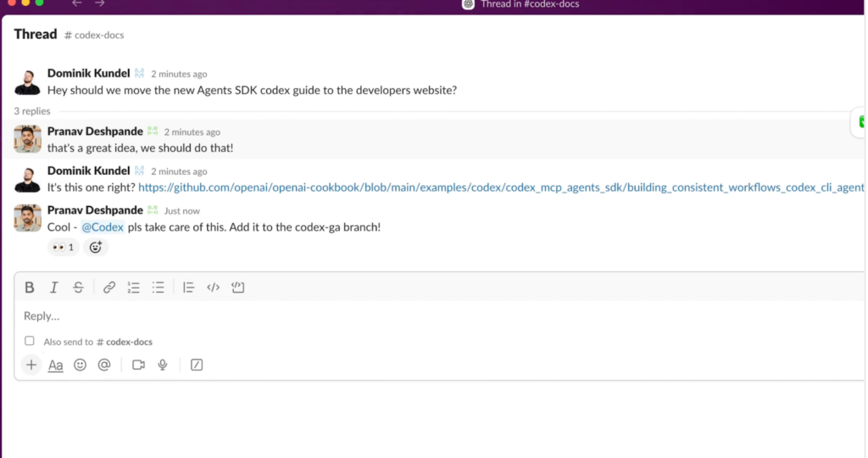Image resolution: width=868 pixels, height=458 pixels.
Task: Apply strikethrough formatting
Action: (78, 288)
